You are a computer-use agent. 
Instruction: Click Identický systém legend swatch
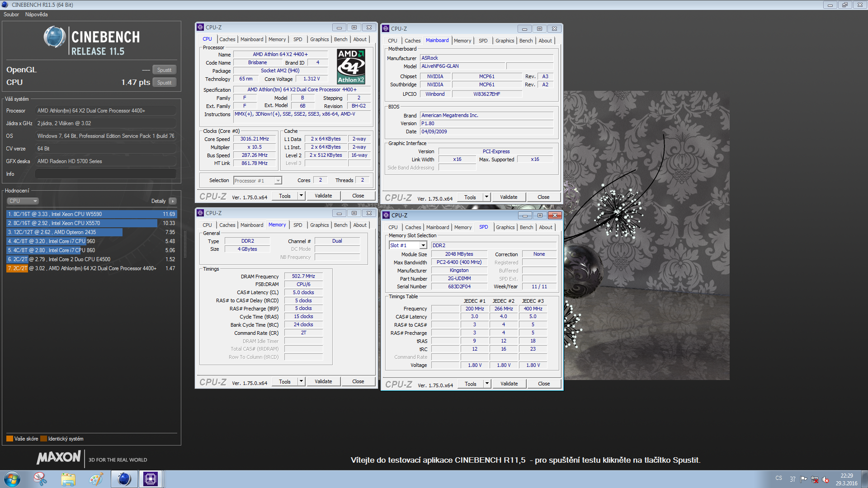point(43,439)
